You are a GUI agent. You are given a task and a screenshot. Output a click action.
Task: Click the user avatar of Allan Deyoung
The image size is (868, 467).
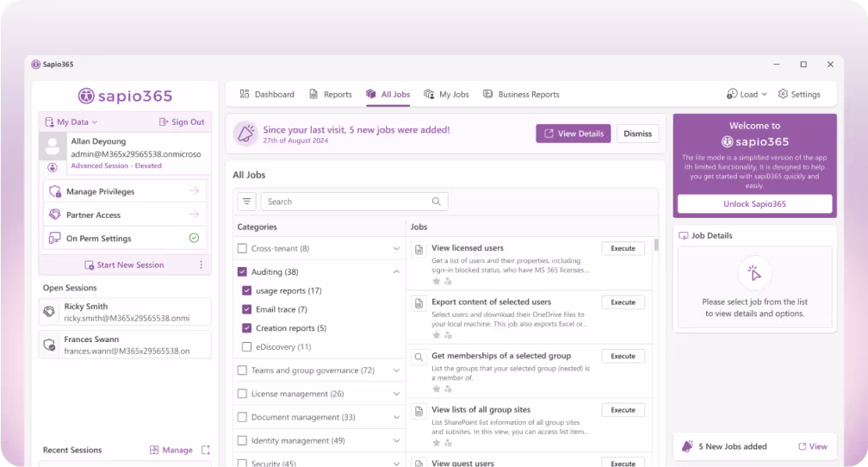click(x=53, y=146)
